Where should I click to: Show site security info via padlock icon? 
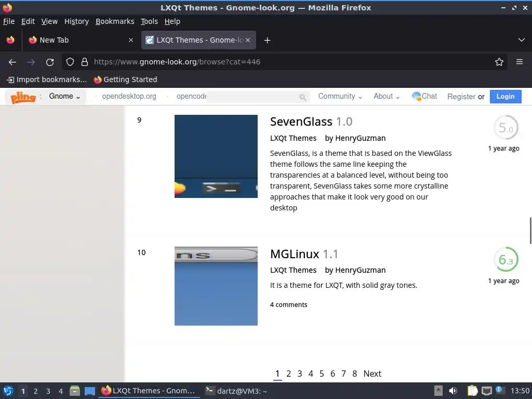[x=85, y=62]
